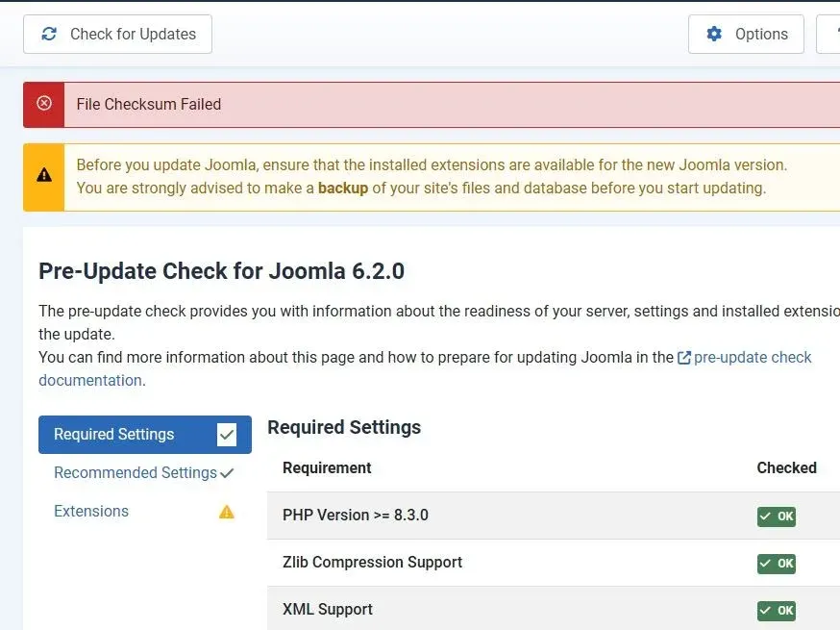Viewport: 840px width, 630px height.
Task: Click the OK badge for Zlib Compression Support
Action: [777, 564]
